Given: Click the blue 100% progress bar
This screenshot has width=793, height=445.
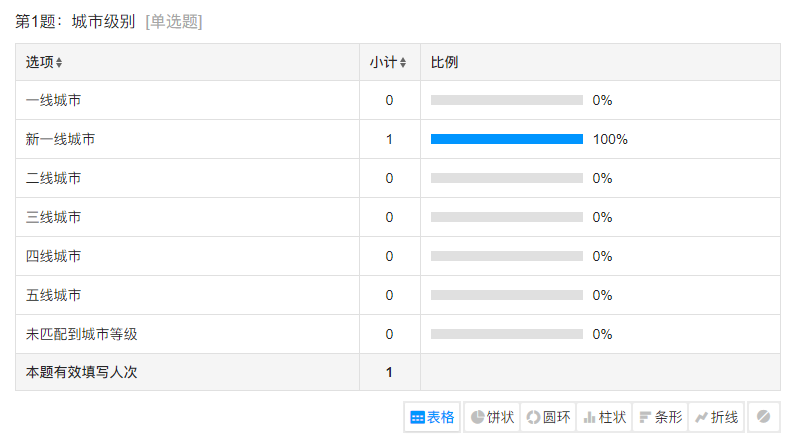Looking at the screenshot, I should [x=507, y=139].
